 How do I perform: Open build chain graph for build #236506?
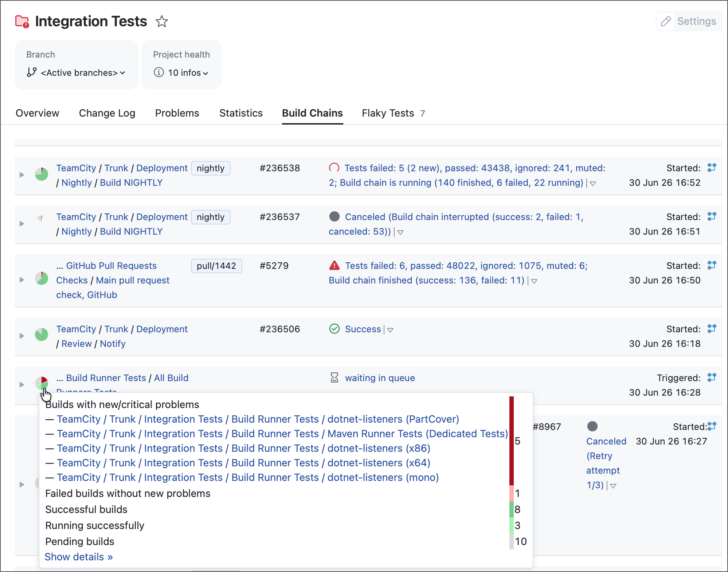click(x=712, y=329)
